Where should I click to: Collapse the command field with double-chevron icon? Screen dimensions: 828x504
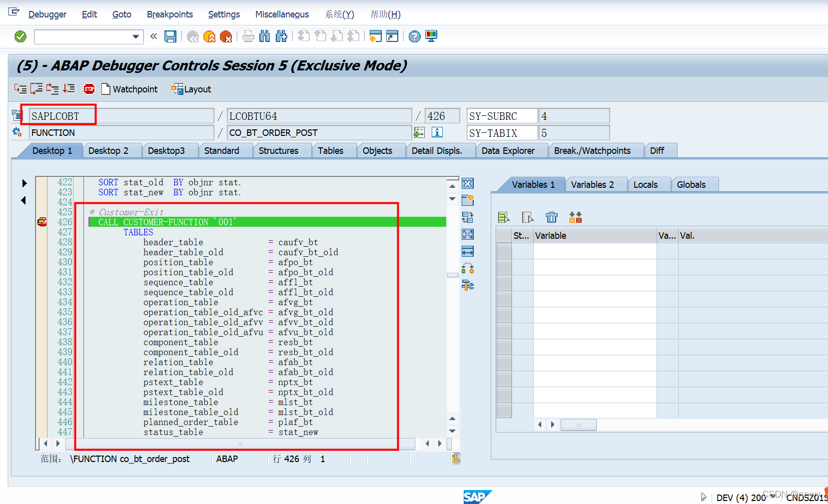(x=154, y=36)
